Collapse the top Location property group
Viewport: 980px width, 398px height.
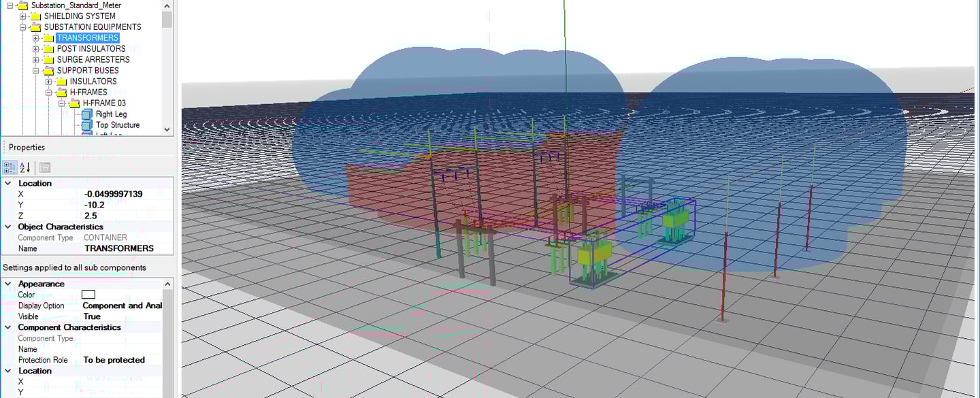(8, 183)
